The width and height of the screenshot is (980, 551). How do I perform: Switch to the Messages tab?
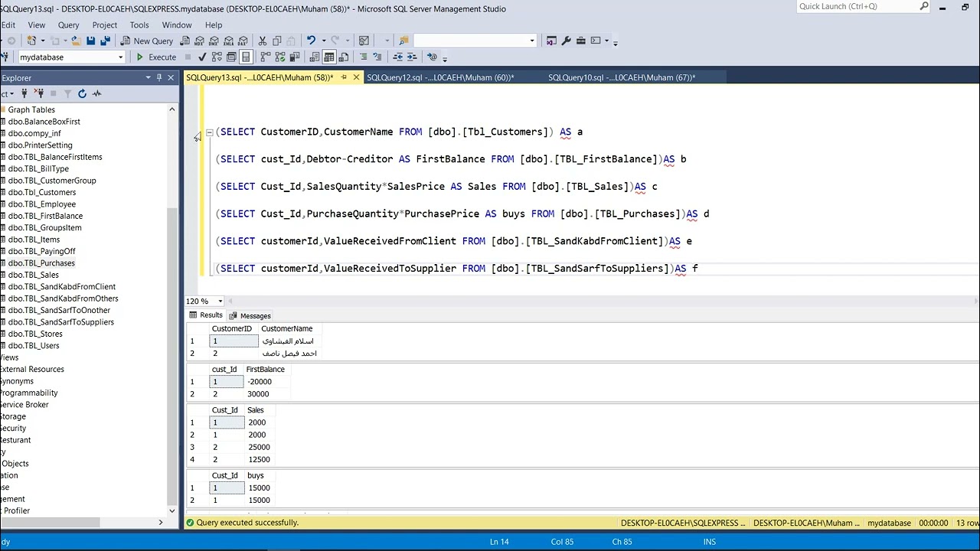[x=250, y=315]
